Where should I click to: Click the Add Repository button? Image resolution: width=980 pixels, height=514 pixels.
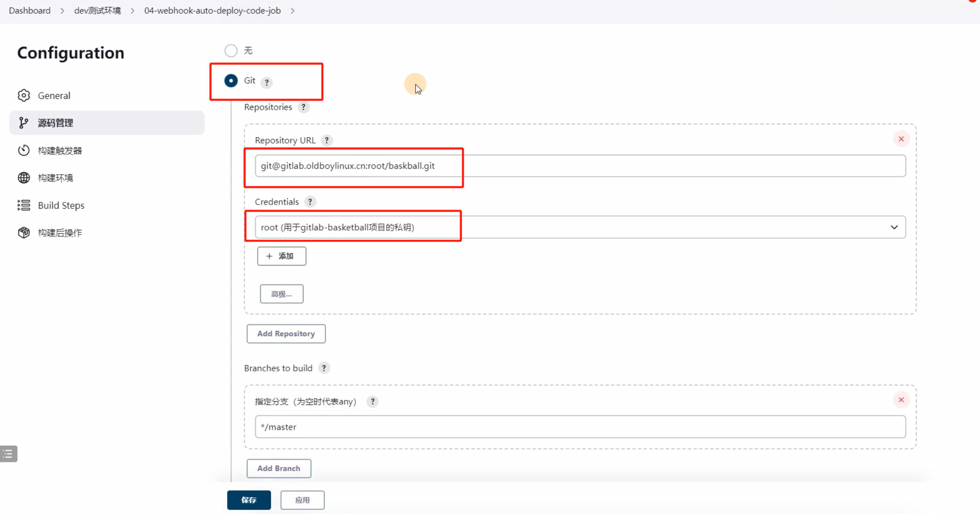[x=286, y=334]
